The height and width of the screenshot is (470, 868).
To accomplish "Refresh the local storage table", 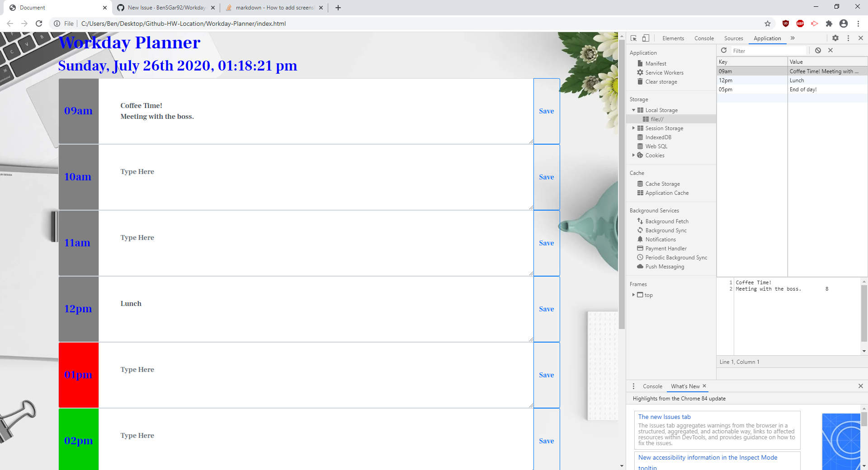I will click(x=724, y=51).
